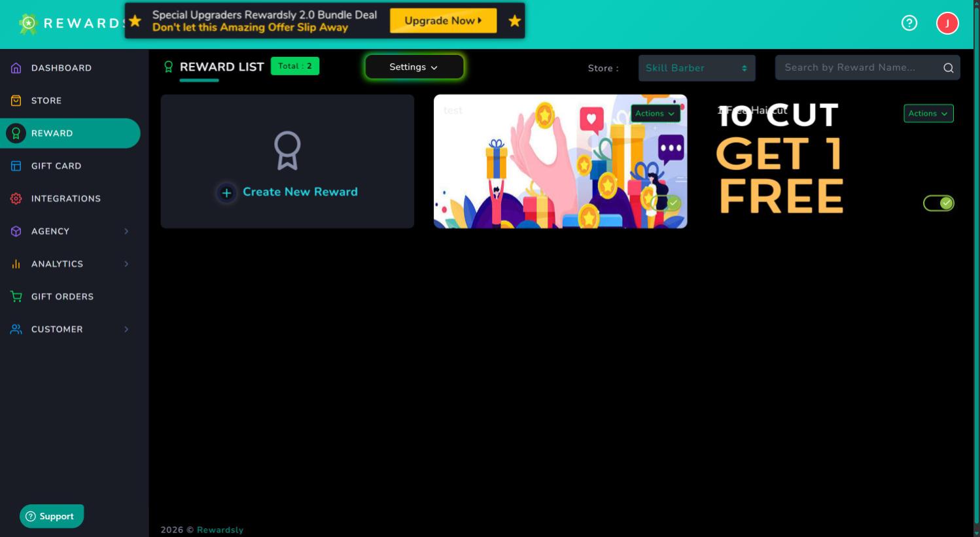Screen dimensions: 980x537
Task: Click the Reward List heading ribbon icon
Action: 169,67
